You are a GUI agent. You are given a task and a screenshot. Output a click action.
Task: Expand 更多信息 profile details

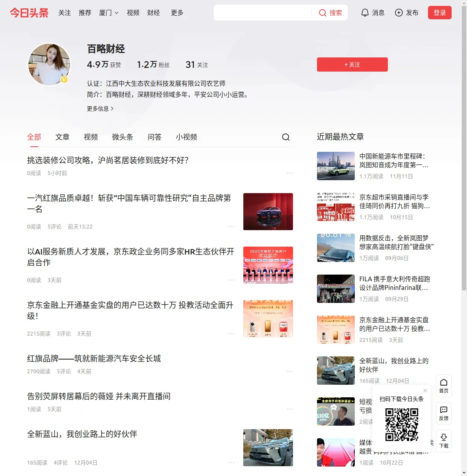point(100,109)
